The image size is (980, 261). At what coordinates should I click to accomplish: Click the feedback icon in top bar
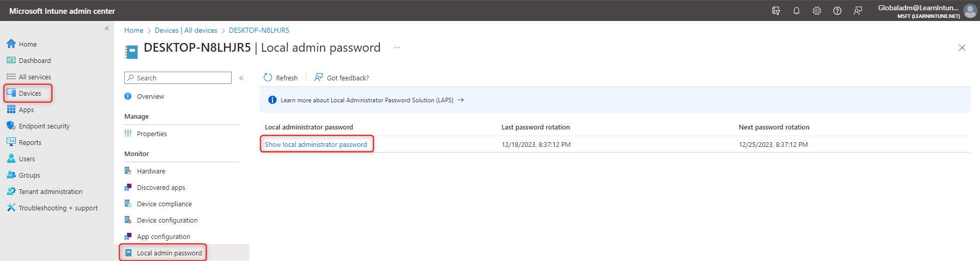[858, 11]
